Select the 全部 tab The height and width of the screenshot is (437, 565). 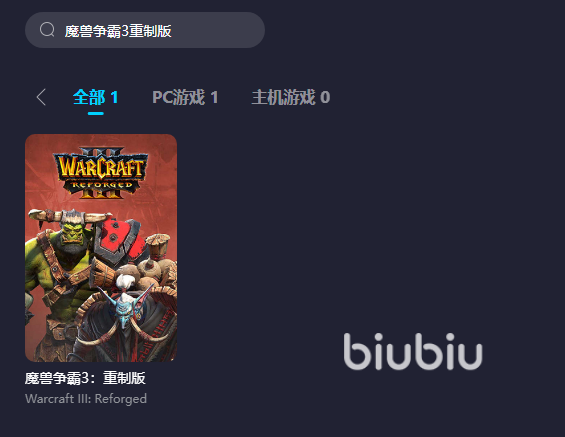95,97
